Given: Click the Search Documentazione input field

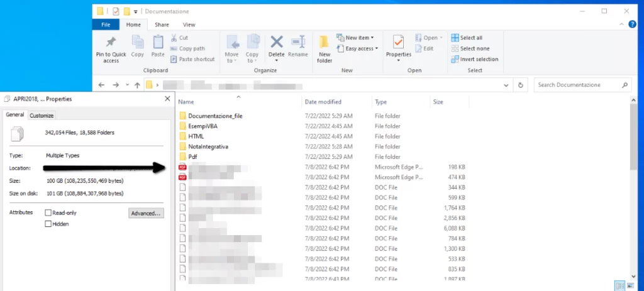Looking at the screenshot, I should coord(577,85).
